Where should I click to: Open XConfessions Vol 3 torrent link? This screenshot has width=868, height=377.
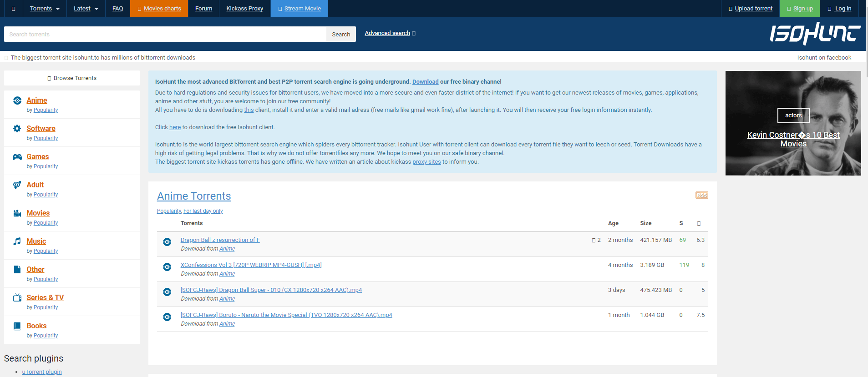pyautogui.click(x=251, y=265)
